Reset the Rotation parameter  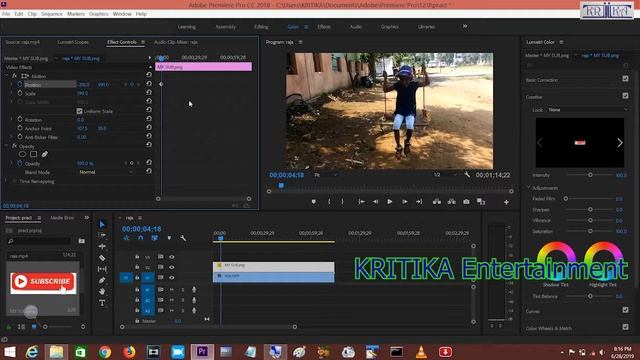pos(149,119)
